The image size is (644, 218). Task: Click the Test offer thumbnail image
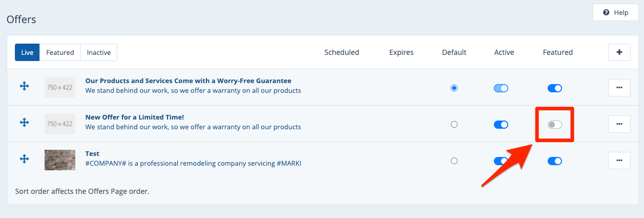(x=60, y=160)
